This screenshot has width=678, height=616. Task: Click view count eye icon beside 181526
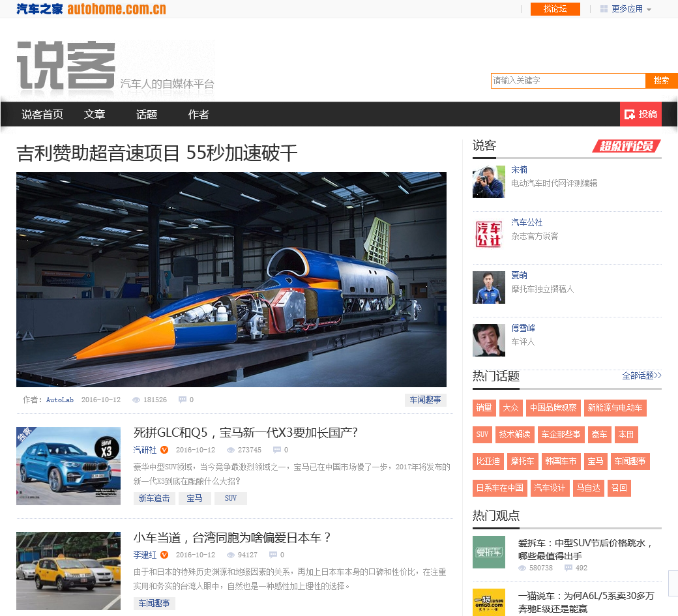(136, 400)
